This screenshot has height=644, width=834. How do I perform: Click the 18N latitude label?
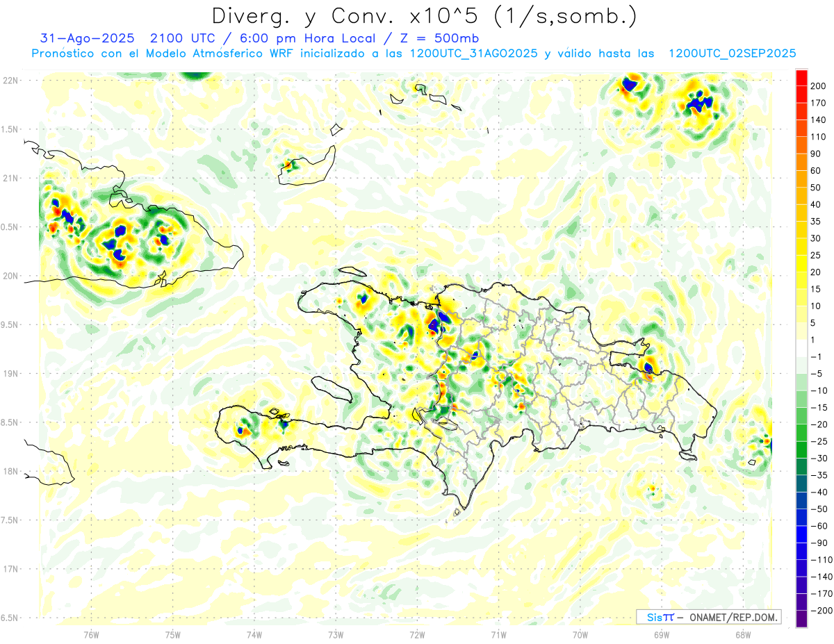(10, 471)
